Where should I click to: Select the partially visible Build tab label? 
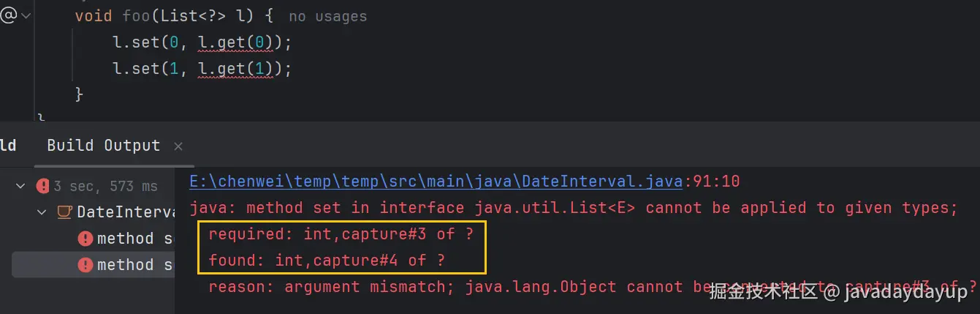coord(8,145)
